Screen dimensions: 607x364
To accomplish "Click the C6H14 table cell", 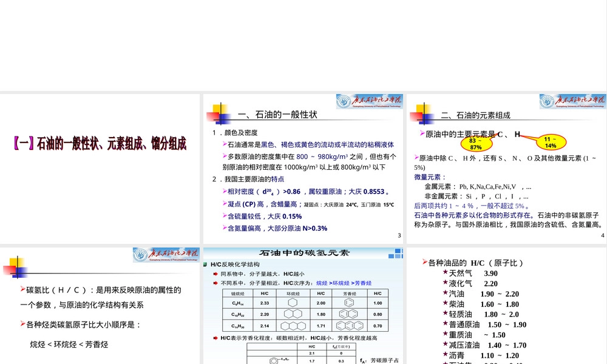I will pyautogui.click(x=238, y=303).
